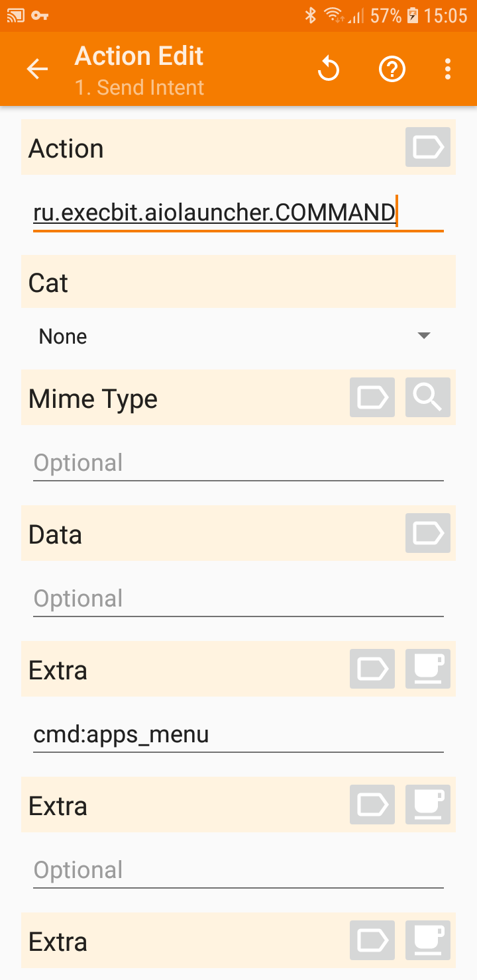The height and width of the screenshot is (980, 477).
Task: Tap the coffee cup icon in third Extra row
Action: (428, 940)
